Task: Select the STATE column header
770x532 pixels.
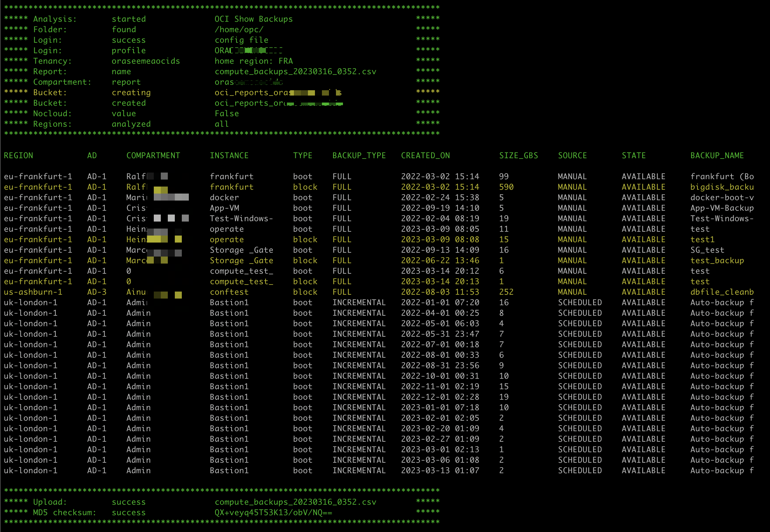Action: point(634,155)
